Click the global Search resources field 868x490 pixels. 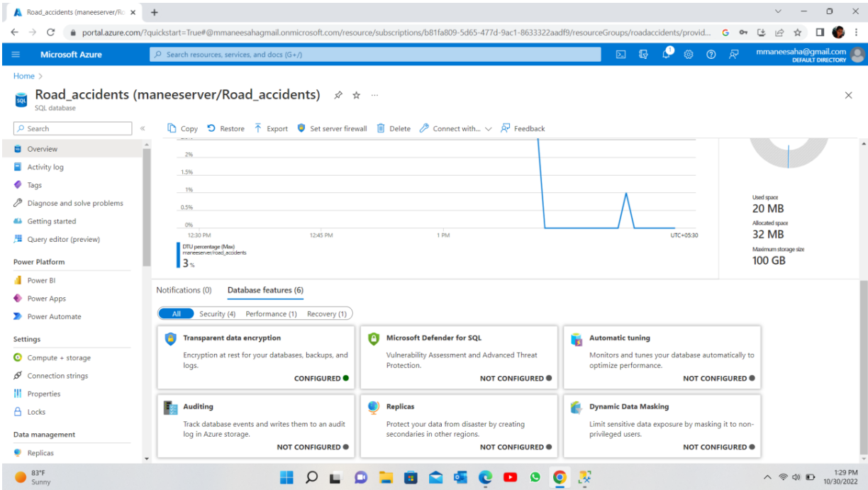point(375,55)
